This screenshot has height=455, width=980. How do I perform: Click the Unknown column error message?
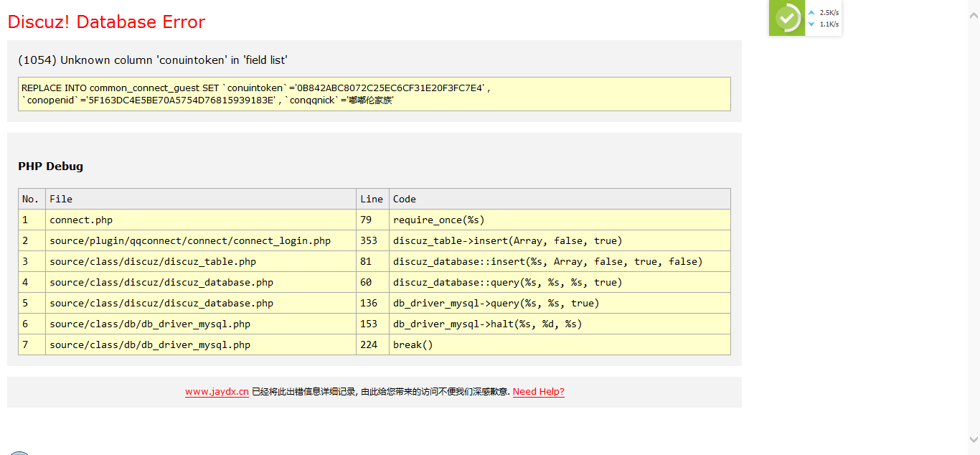(x=153, y=60)
